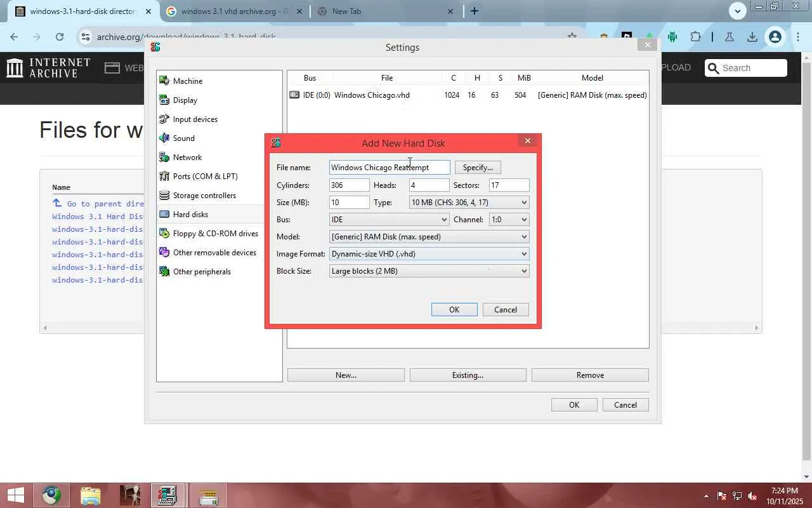
Task: Click the MiB column header
Action: point(524,77)
